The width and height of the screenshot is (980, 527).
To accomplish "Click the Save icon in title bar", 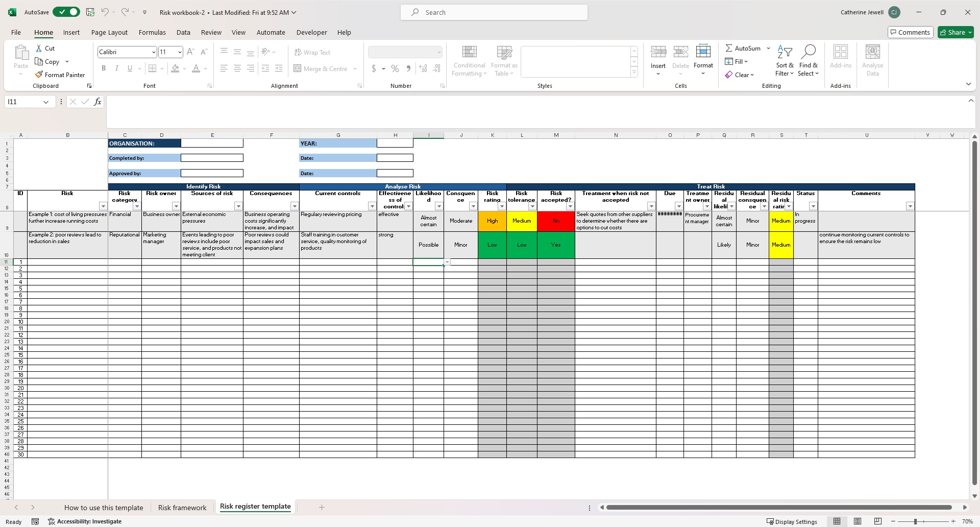I will [x=90, y=12].
